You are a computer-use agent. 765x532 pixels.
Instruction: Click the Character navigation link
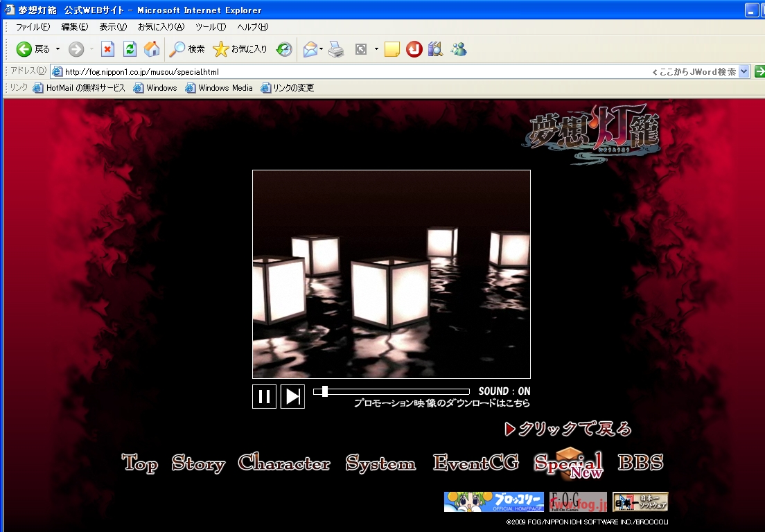click(284, 463)
